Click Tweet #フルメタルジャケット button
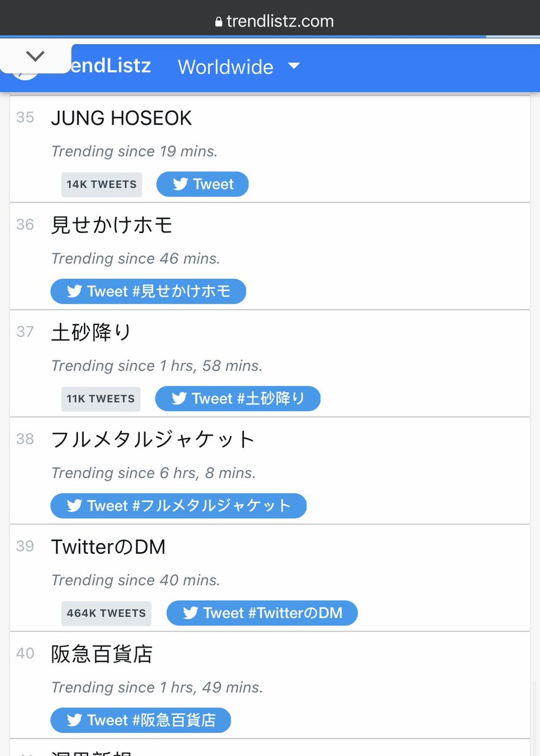Image resolution: width=540 pixels, height=756 pixels. (178, 505)
